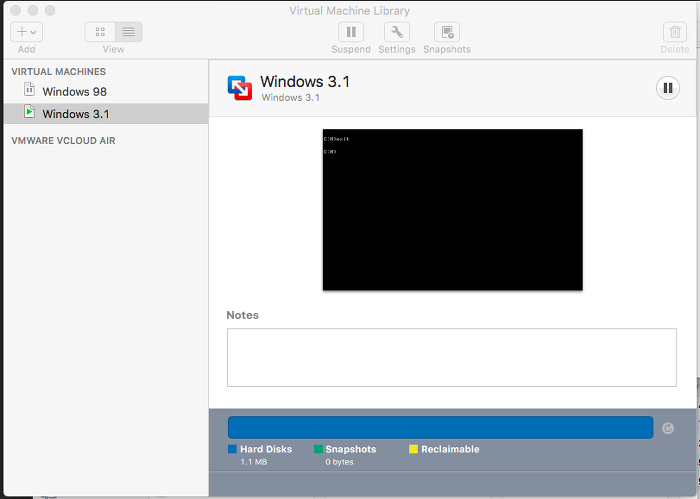Click the 0 bytes snapshots size
Image resolution: width=700 pixels, height=499 pixels.
point(339,462)
